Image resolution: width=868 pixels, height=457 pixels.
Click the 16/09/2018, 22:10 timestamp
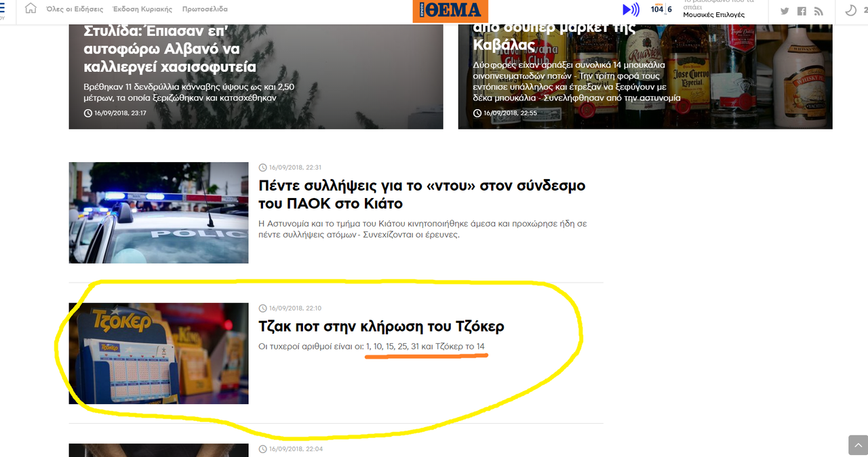click(x=290, y=309)
